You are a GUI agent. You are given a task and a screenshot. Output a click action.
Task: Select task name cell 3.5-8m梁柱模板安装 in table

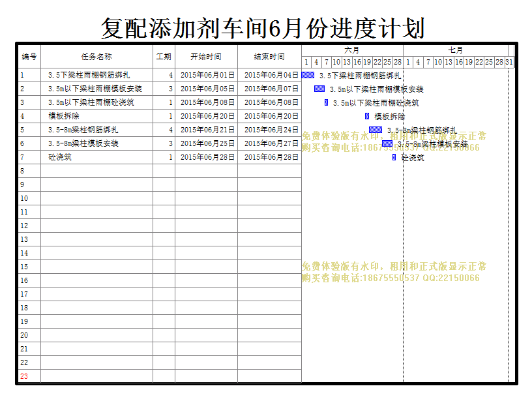[x=96, y=143]
